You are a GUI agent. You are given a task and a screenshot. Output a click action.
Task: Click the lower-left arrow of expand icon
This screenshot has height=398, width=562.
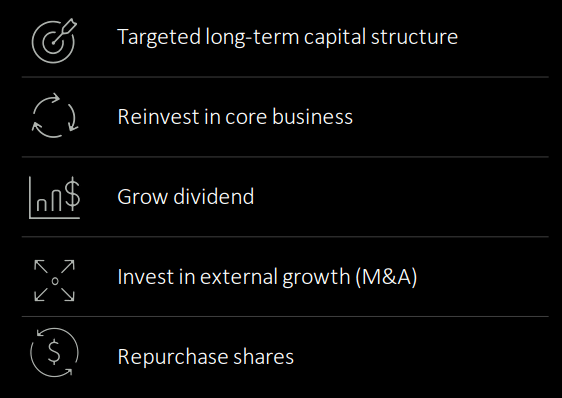(x=41, y=294)
